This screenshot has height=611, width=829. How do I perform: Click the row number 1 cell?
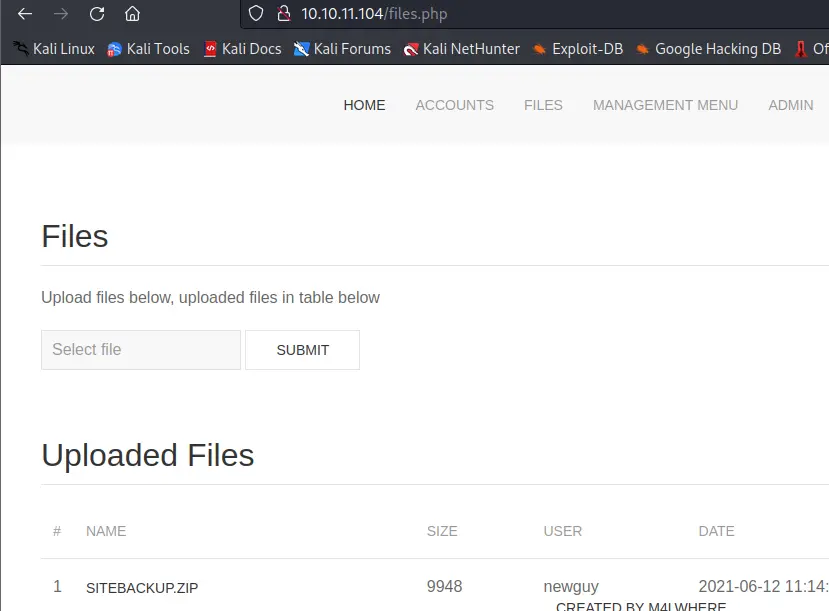[x=58, y=586]
